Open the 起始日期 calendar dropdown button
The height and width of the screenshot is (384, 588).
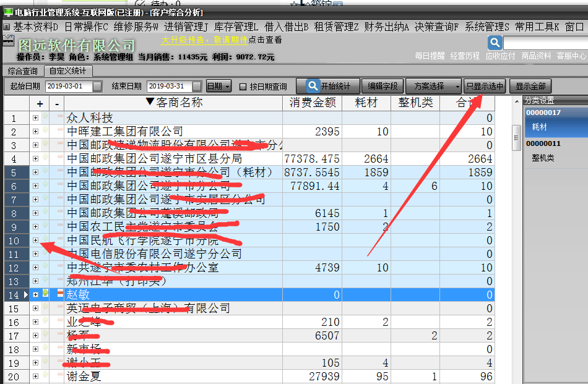(97, 87)
